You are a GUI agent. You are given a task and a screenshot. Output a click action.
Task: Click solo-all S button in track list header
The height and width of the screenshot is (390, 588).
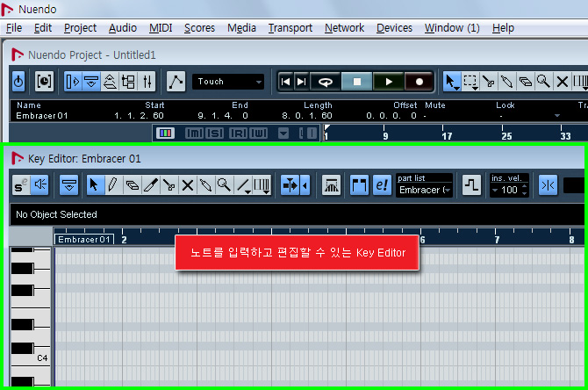point(214,133)
